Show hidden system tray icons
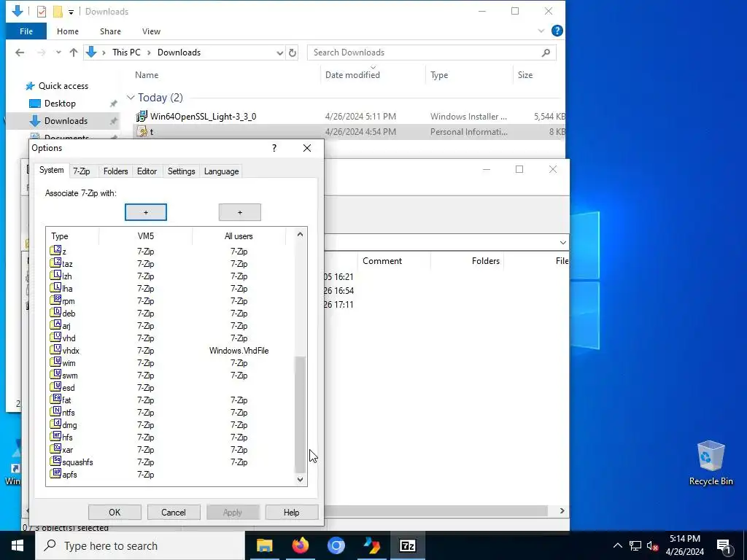This screenshot has height=560, width=747. (x=617, y=545)
